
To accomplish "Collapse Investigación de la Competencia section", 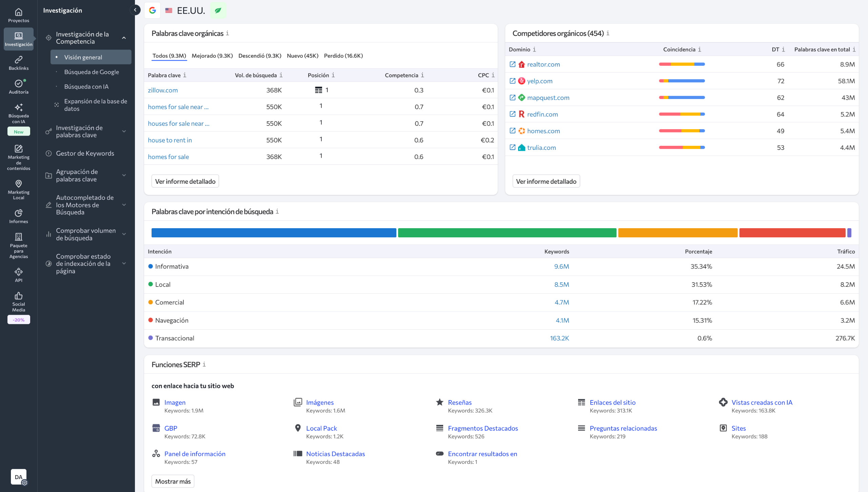I will click(124, 38).
